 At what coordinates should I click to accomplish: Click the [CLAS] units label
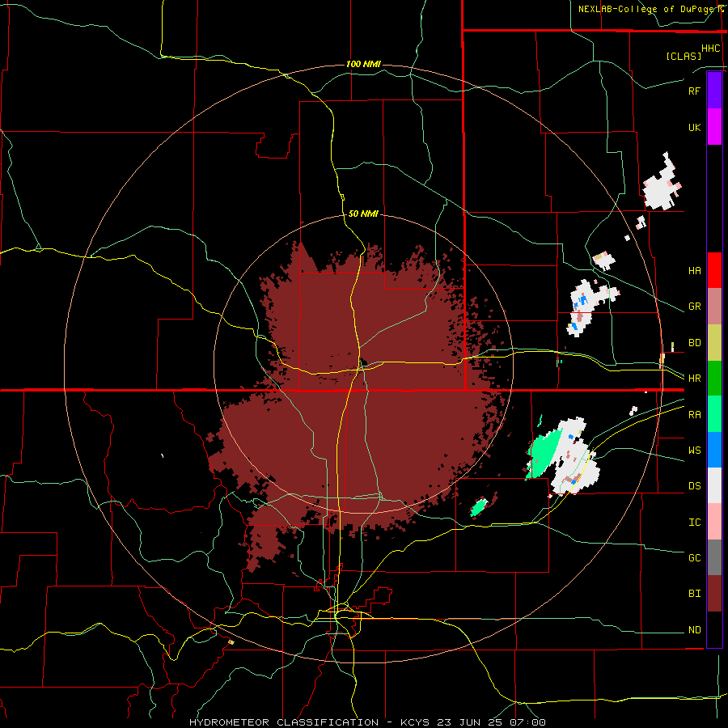point(684,56)
